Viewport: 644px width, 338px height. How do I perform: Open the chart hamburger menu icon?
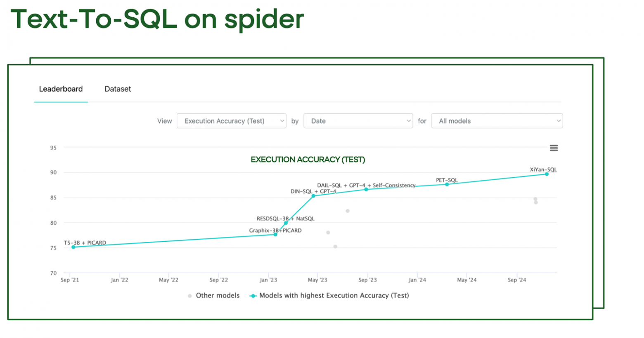(x=554, y=148)
